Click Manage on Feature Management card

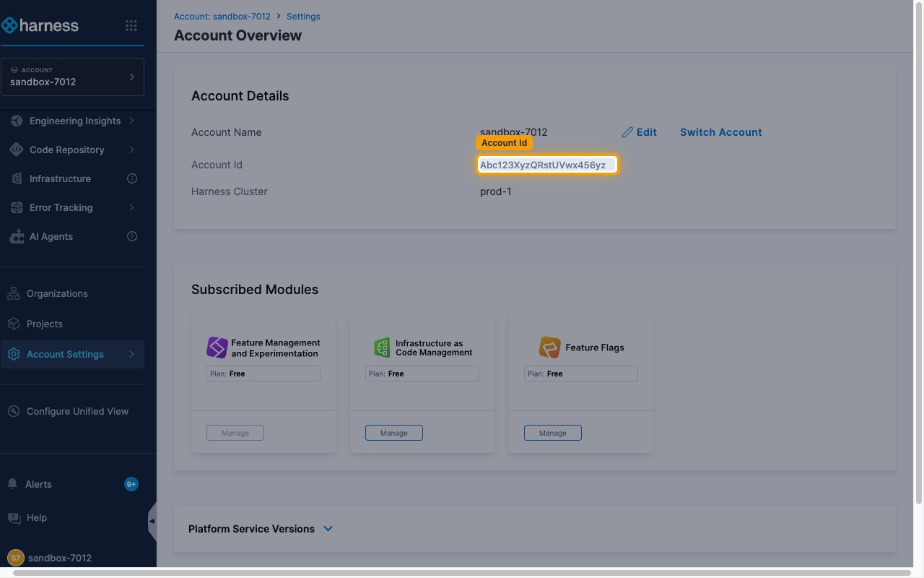235,433
